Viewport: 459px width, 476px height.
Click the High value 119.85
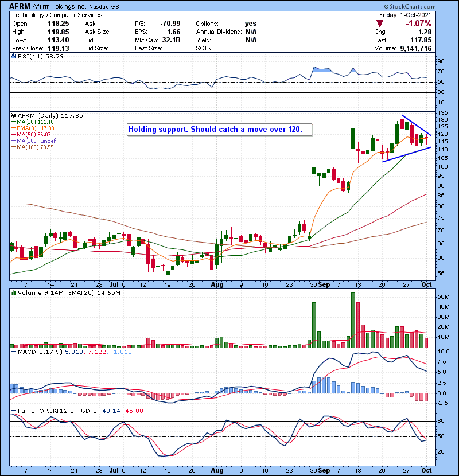pyautogui.click(x=59, y=32)
